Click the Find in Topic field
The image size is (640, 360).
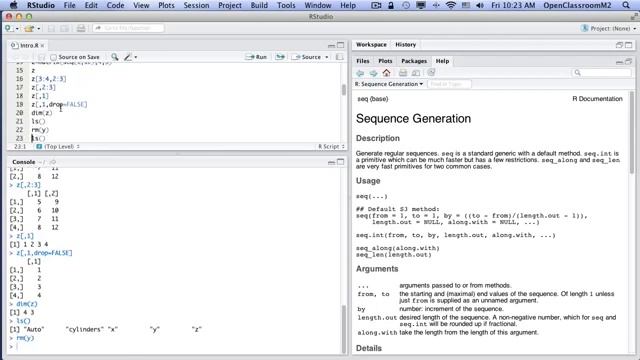coord(449,84)
